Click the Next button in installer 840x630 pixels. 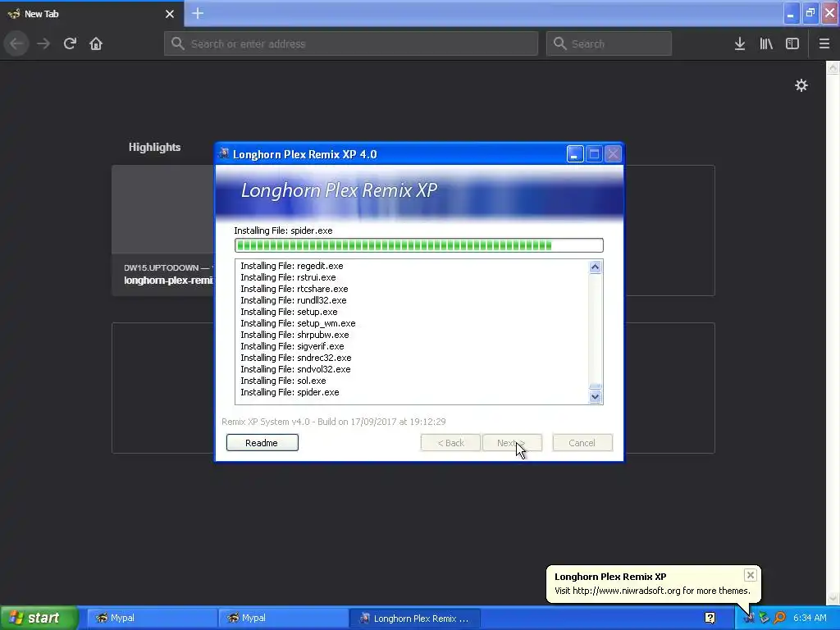512,442
